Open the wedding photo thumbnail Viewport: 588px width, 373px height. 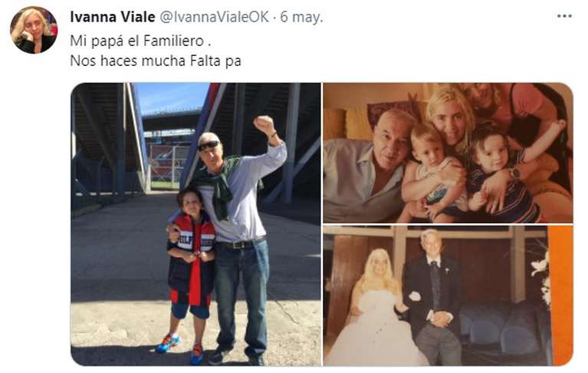[x=448, y=295]
